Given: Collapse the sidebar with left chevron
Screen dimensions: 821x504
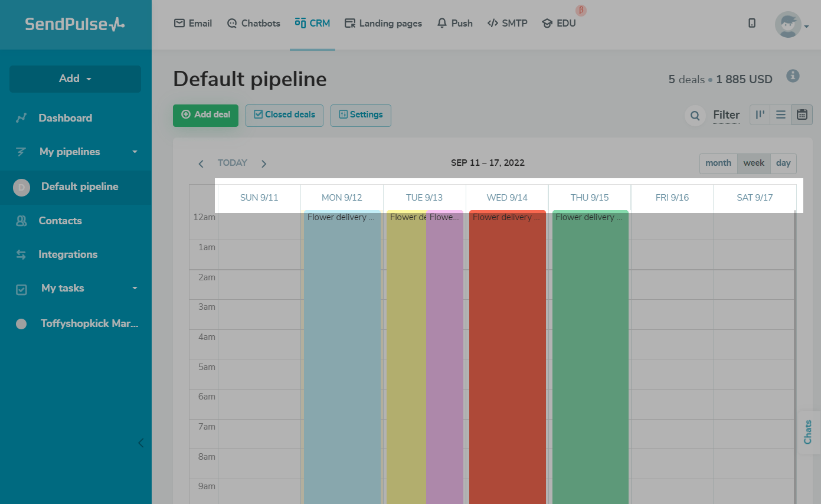Looking at the screenshot, I should 140,443.
